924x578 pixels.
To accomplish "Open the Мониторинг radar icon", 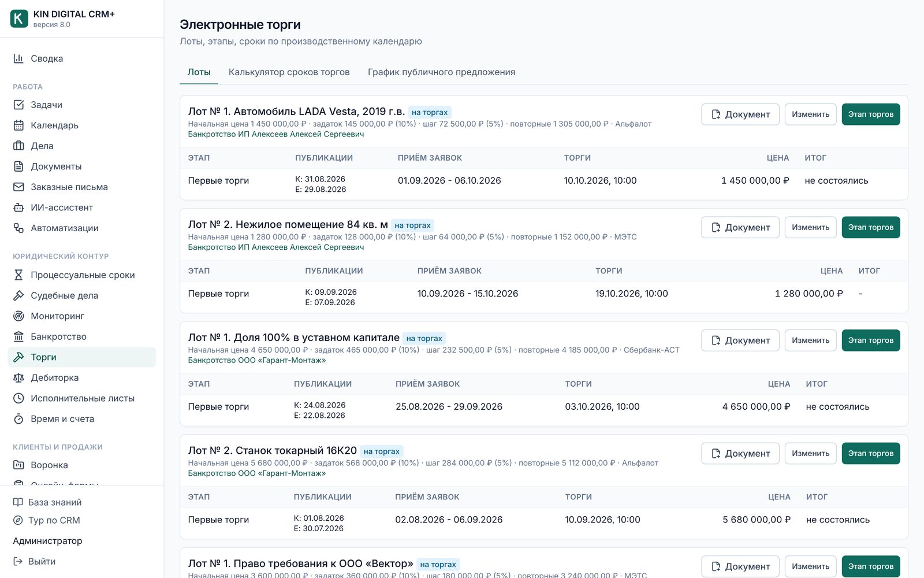I will pos(18,316).
